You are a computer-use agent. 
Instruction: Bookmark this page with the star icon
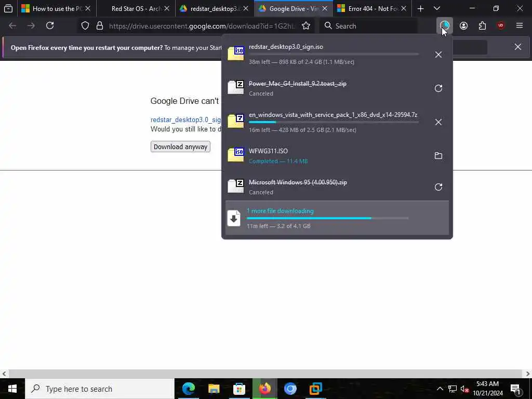pos(305,26)
